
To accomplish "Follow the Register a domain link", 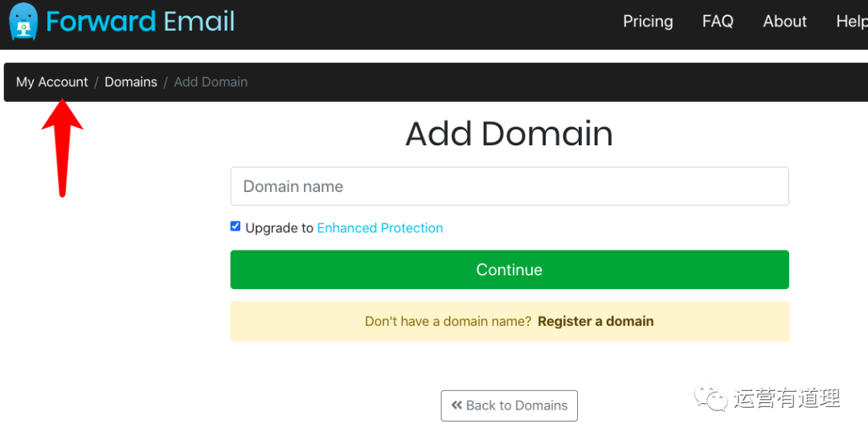I will [596, 321].
